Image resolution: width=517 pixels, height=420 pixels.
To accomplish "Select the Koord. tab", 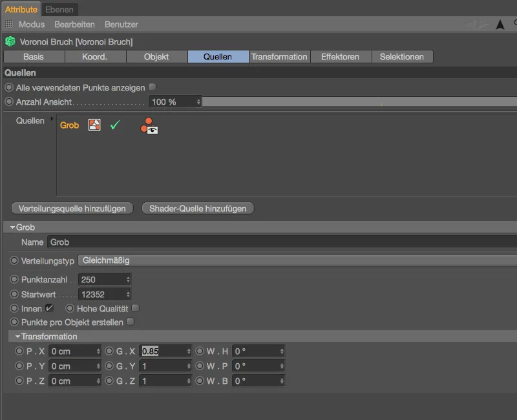I will [x=95, y=57].
